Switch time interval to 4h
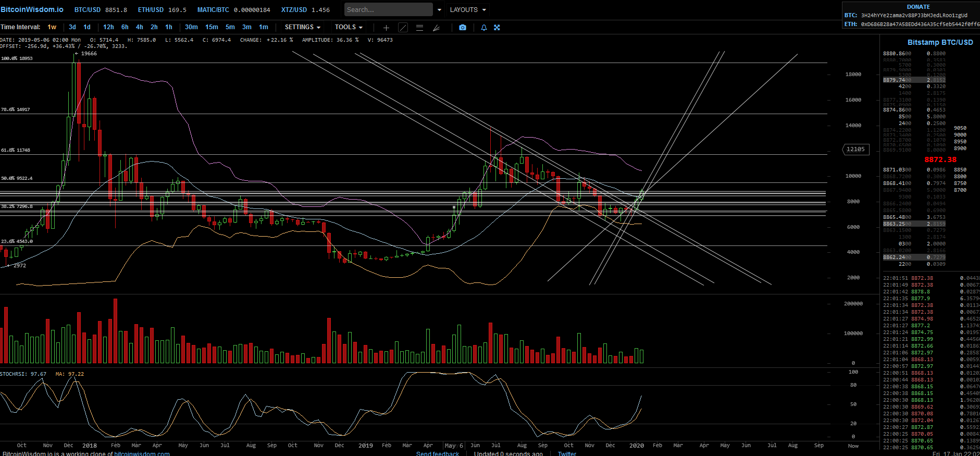 click(x=140, y=27)
